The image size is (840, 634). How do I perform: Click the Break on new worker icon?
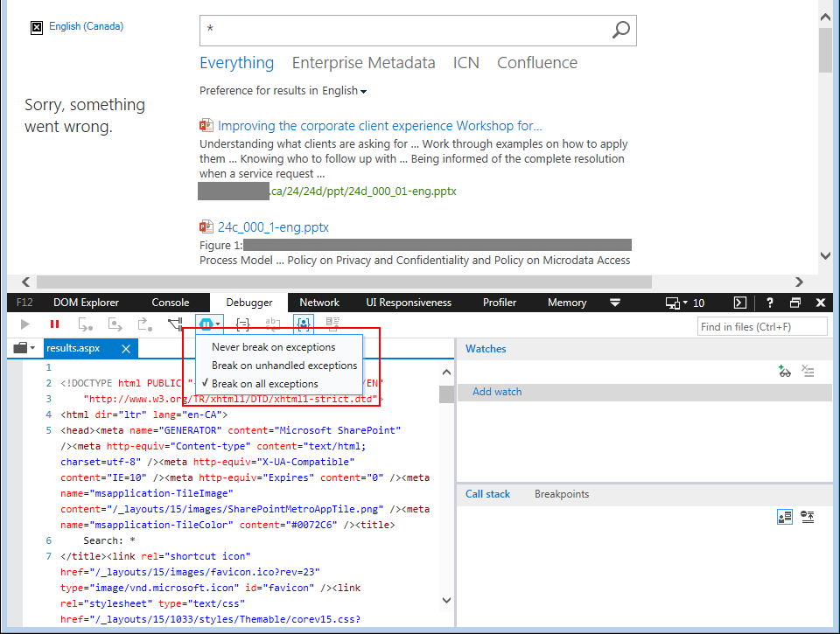(177, 324)
